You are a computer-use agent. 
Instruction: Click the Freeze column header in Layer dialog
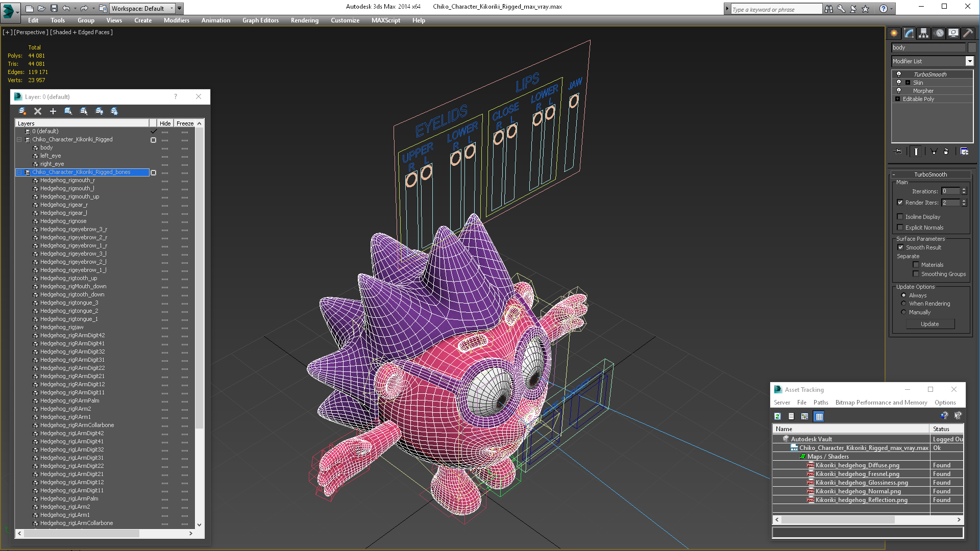pos(185,123)
